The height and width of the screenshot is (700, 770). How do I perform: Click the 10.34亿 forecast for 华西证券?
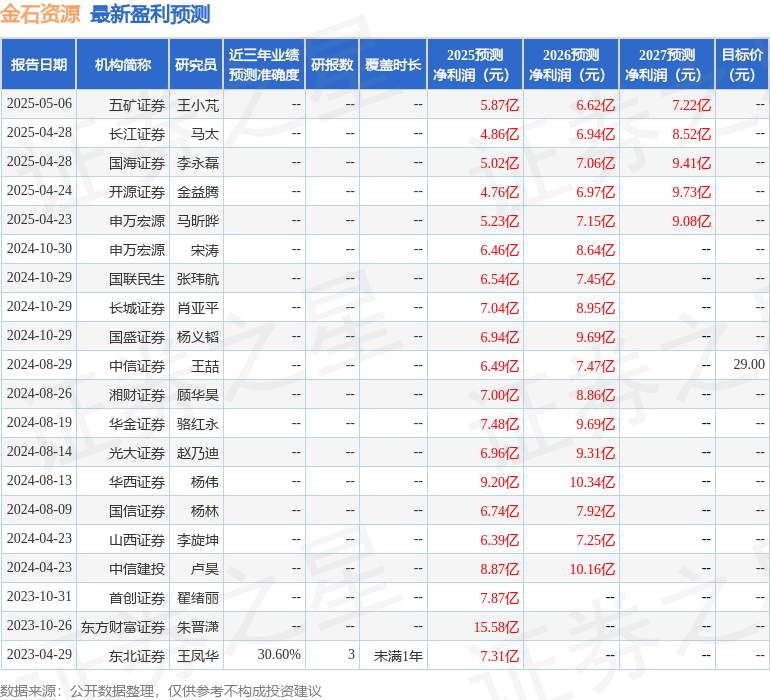tap(592, 482)
